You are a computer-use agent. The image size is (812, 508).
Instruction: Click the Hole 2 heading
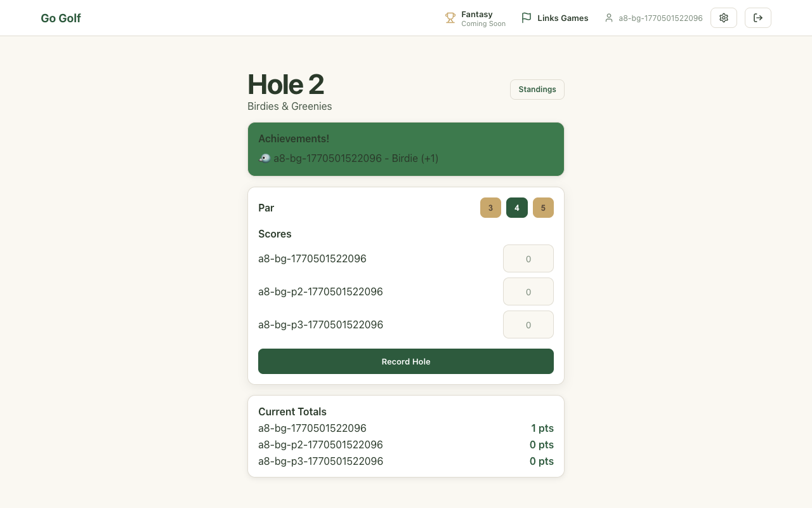tap(285, 84)
